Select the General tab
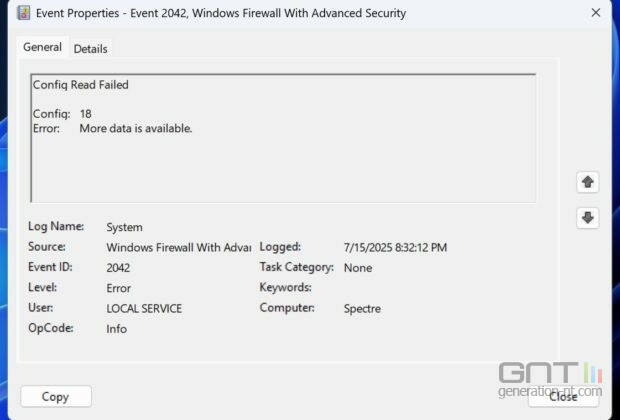The width and height of the screenshot is (620, 420). pyautogui.click(x=42, y=47)
